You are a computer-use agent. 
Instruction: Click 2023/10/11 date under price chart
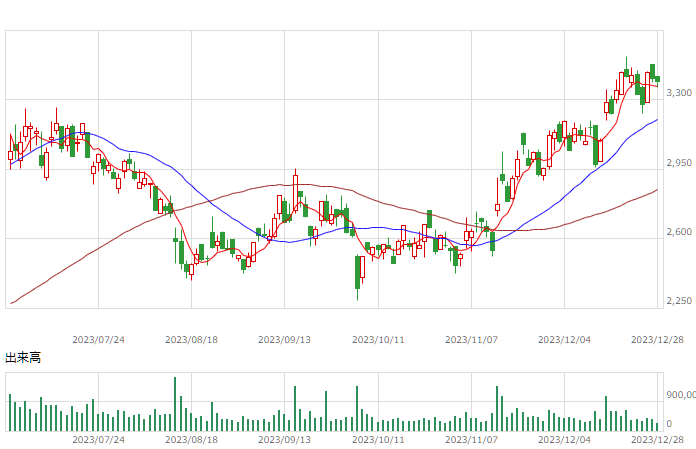click(x=378, y=340)
